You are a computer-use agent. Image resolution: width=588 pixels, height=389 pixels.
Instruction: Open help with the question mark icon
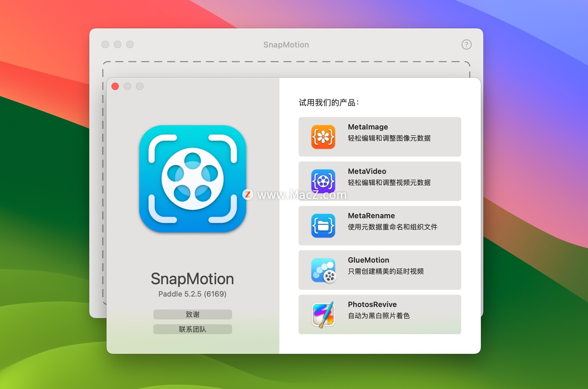(466, 44)
